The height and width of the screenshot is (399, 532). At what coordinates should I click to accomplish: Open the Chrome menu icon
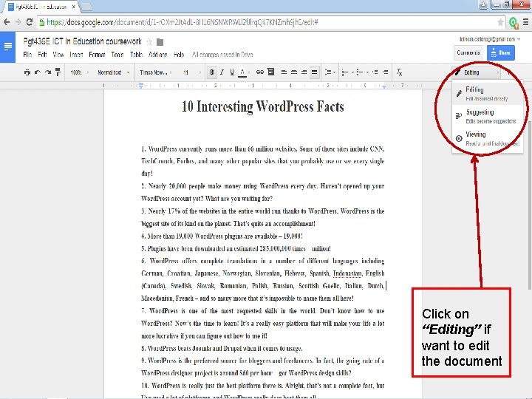pyautogui.click(x=525, y=22)
